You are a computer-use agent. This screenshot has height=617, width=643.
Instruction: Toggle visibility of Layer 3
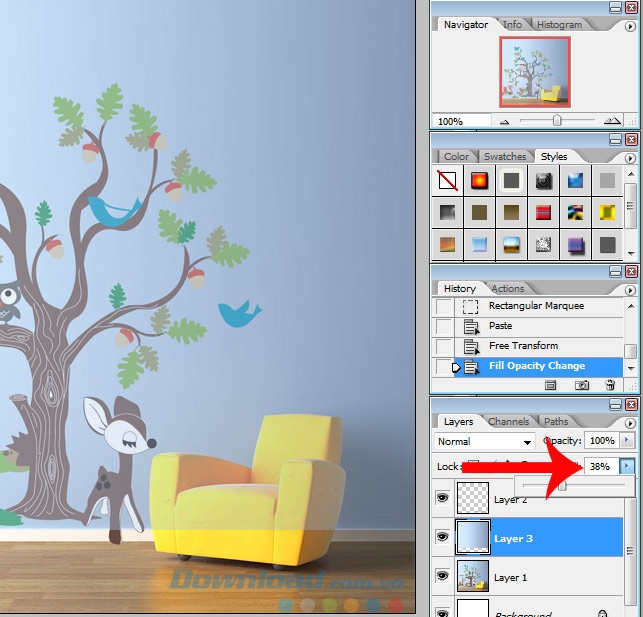[x=443, y=537]
